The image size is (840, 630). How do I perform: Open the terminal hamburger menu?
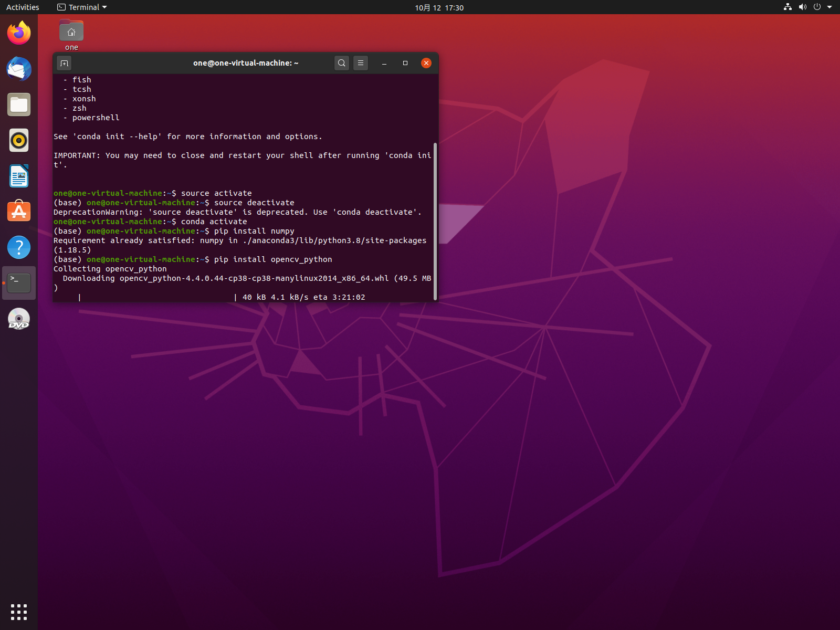click(360, 62)
